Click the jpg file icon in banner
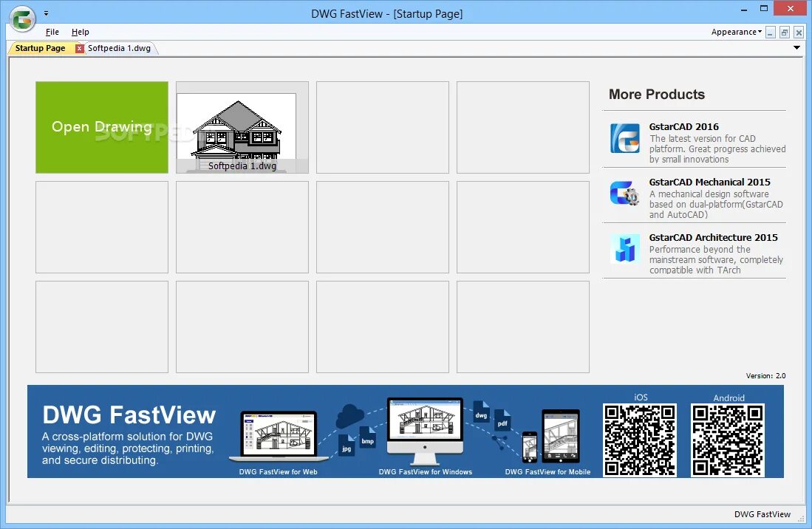The width and height of the screenshot is (812, 529). (x=347, y=446)
